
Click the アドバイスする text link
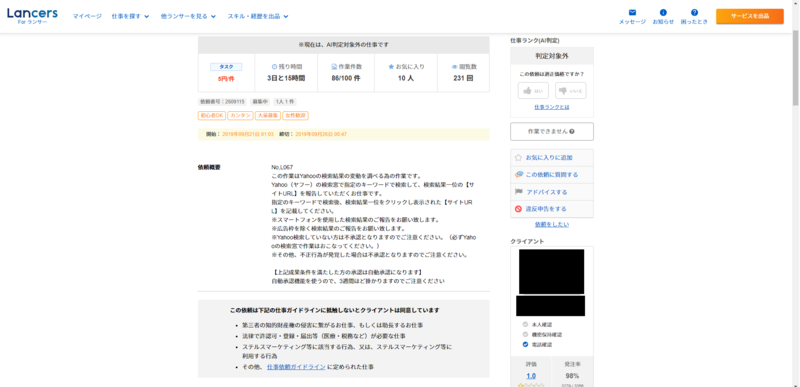coord(546,192)
